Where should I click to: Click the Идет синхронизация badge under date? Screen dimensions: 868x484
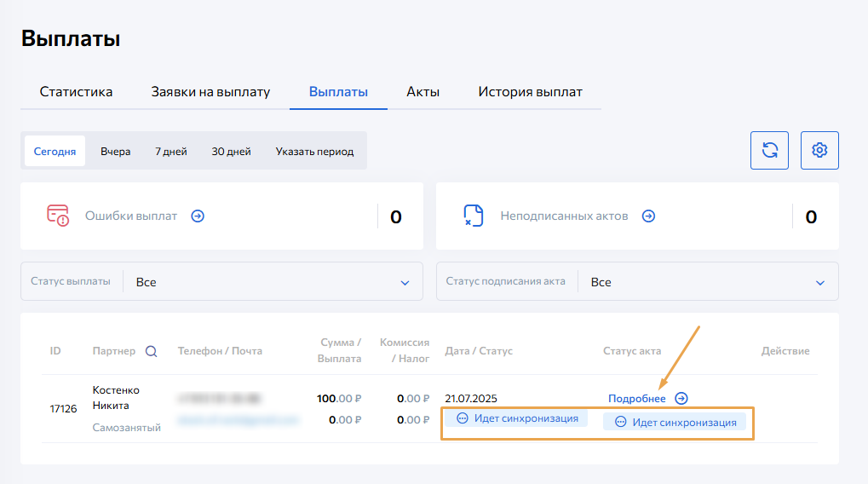point(517,418)
